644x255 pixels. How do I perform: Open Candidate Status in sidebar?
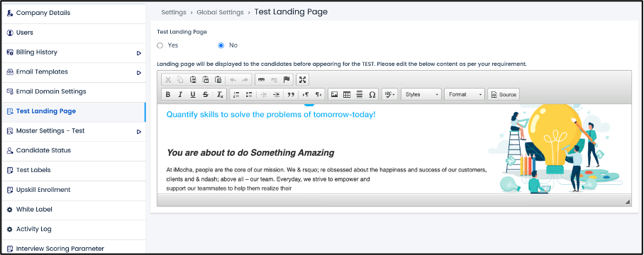pos(73,150)
